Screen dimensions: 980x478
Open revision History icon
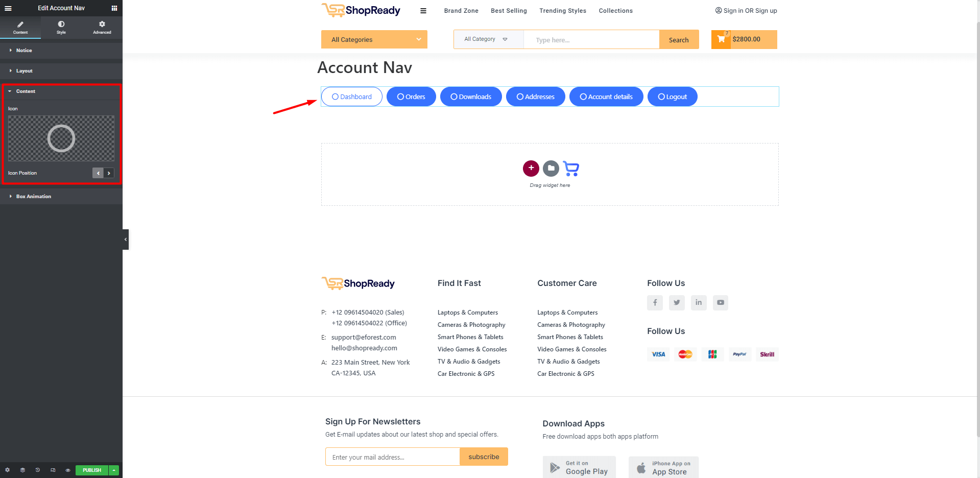38,470
